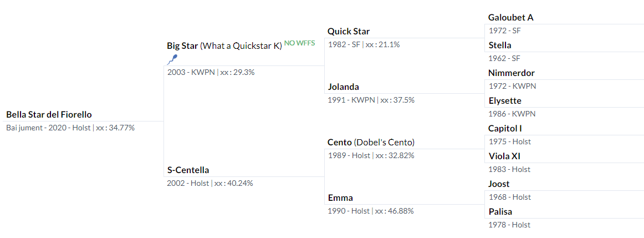
Task: Open the Jolanda mare page
Action: tap(344, 87)
